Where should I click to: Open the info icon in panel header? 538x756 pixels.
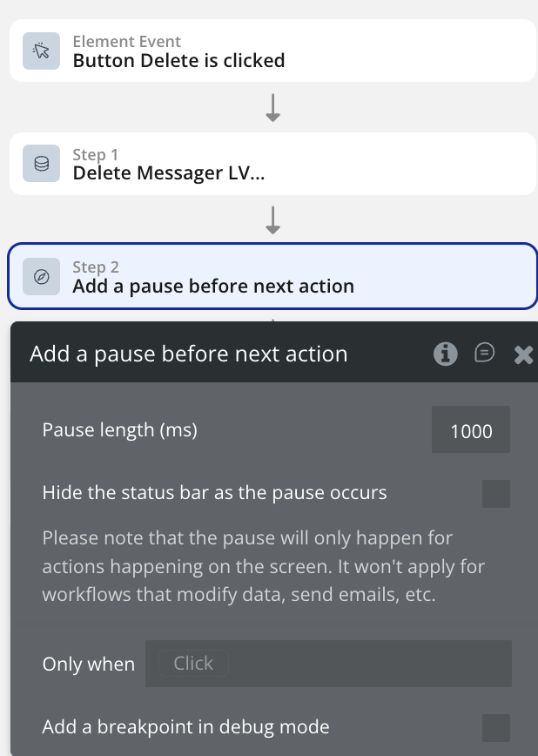pyautogui.click(x=446, y=354)
